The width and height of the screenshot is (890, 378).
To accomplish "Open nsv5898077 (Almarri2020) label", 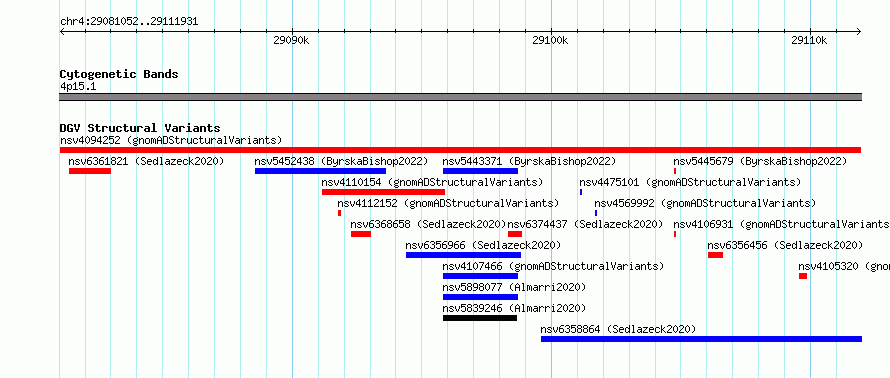I will point(514,287).
